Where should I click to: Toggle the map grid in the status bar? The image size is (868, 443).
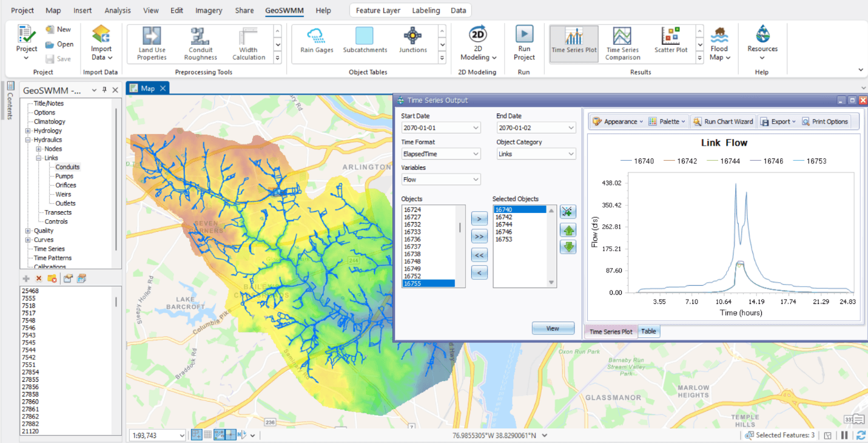[x=207, y=435]
